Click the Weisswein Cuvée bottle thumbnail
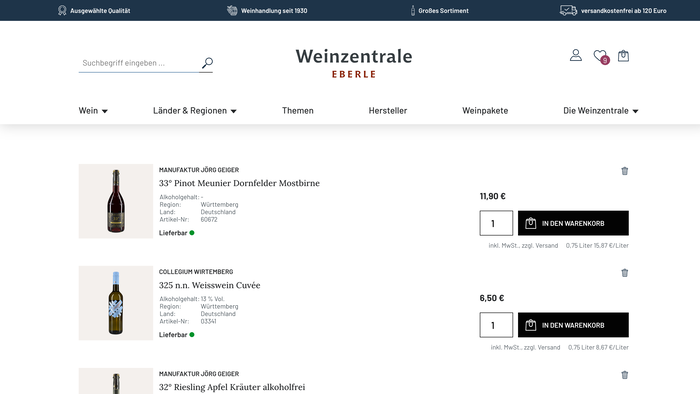700x394 pixels. tap(116, 303)
